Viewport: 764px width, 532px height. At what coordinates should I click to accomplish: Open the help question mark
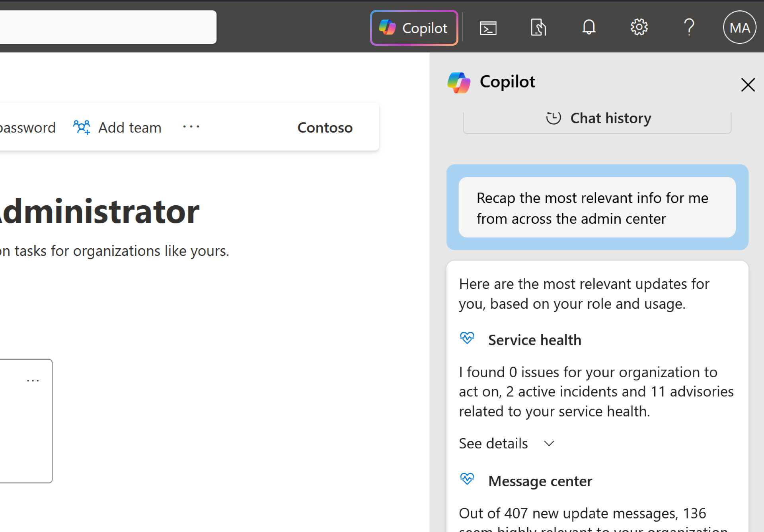tap(689, 27)
